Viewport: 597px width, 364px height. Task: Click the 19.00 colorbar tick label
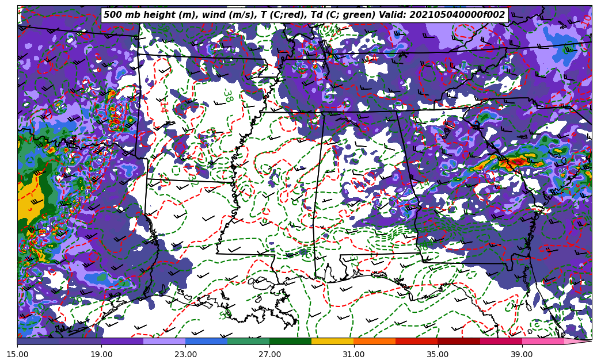(x=101, y=354)
